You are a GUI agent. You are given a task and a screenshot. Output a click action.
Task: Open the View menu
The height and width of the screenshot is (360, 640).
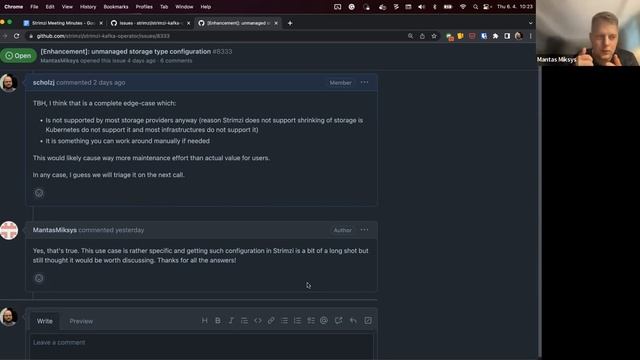(x=67, y=7)
